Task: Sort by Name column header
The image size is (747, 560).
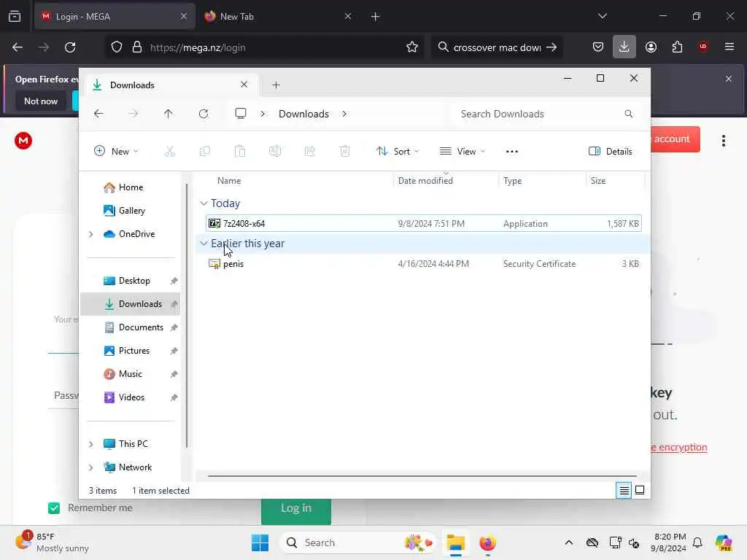Action: [x=298, y=181]
